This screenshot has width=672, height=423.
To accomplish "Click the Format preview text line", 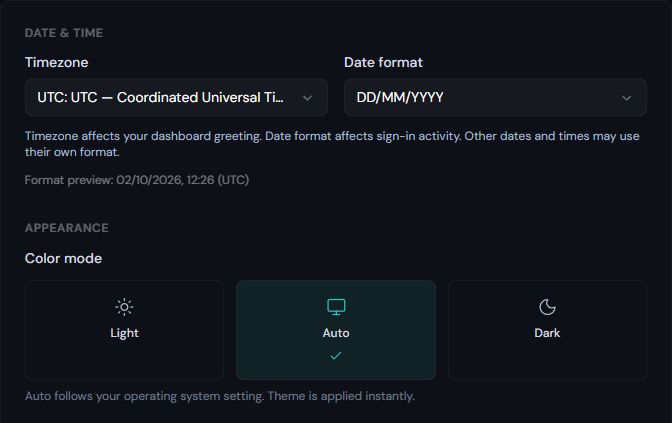I will (x=137, y=180).
